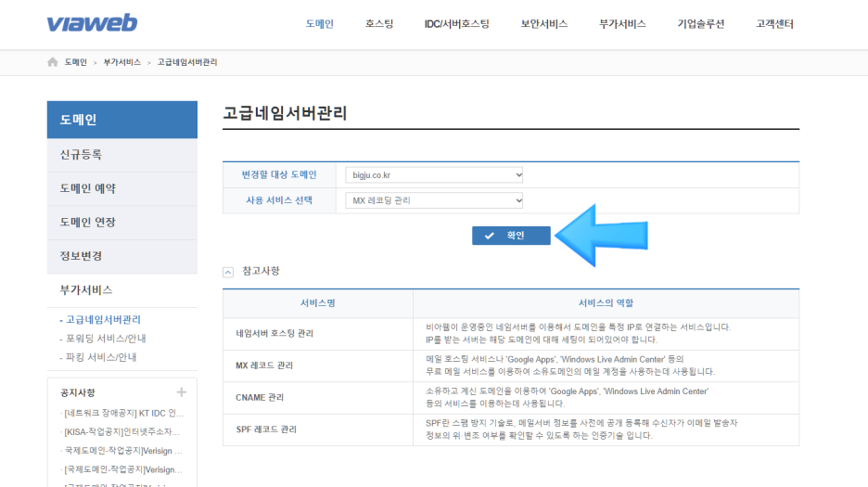Click the 고급네임서버관리 page title
868x487 pixels.
[285, 113]
